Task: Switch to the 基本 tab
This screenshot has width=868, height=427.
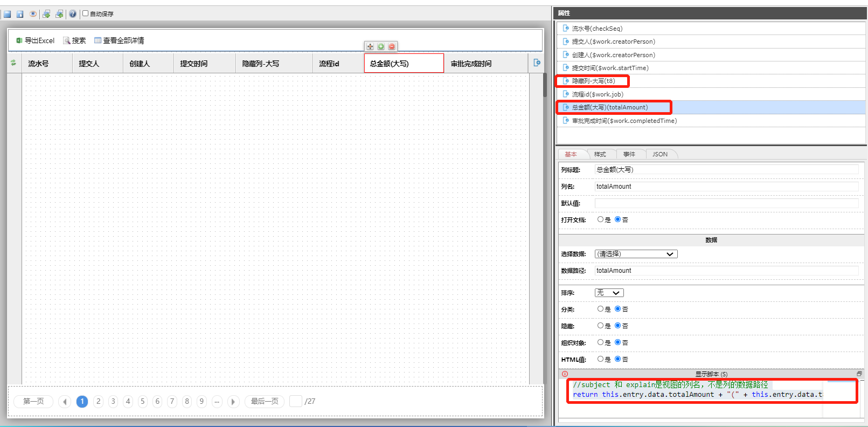Action: [571, 154]
